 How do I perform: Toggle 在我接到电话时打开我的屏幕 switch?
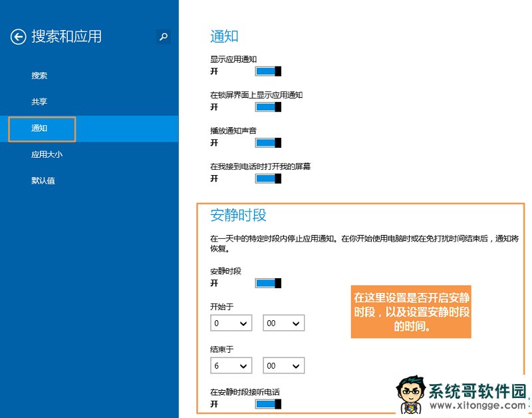(268, 178)
